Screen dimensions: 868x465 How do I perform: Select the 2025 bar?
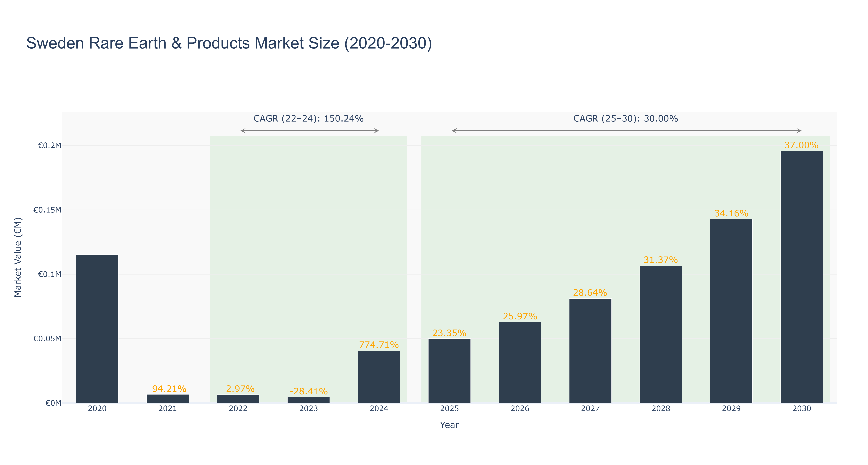coord(449,371)
